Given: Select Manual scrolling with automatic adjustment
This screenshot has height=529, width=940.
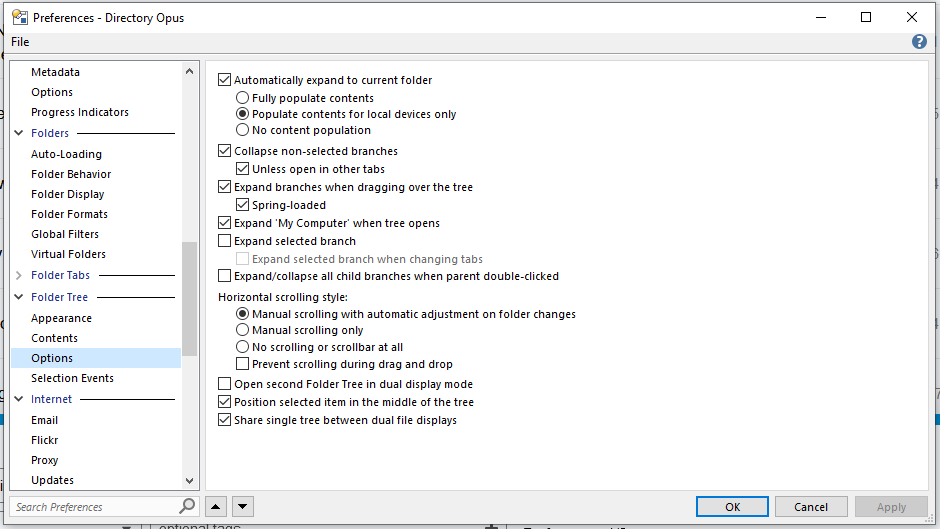Looking at the screenshot, I should point(242,314).
